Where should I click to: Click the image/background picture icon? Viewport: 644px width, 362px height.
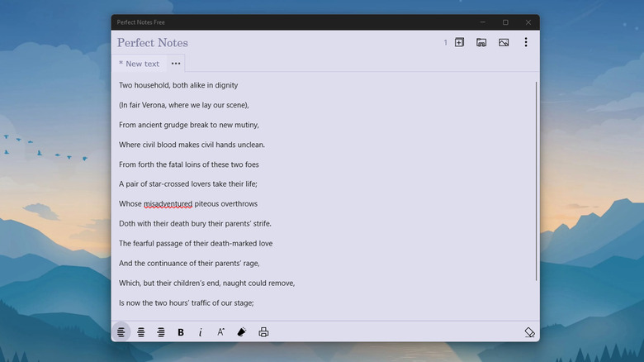[504, 42]
